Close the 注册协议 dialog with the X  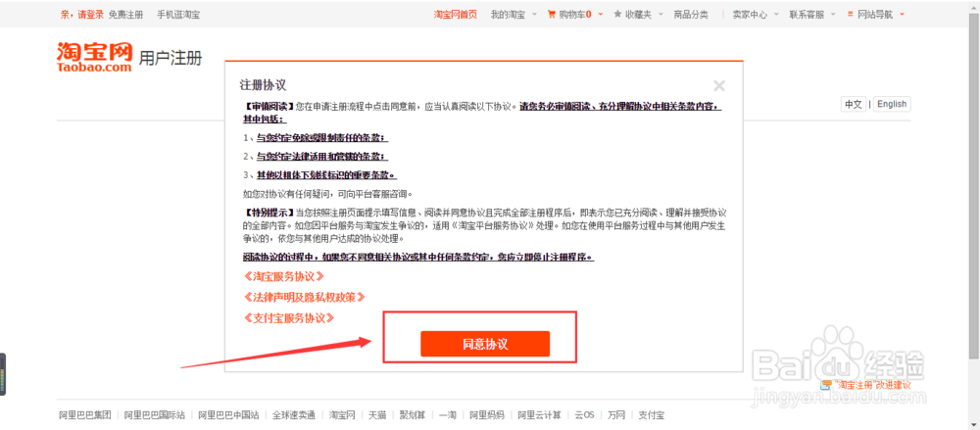(719, 86)
